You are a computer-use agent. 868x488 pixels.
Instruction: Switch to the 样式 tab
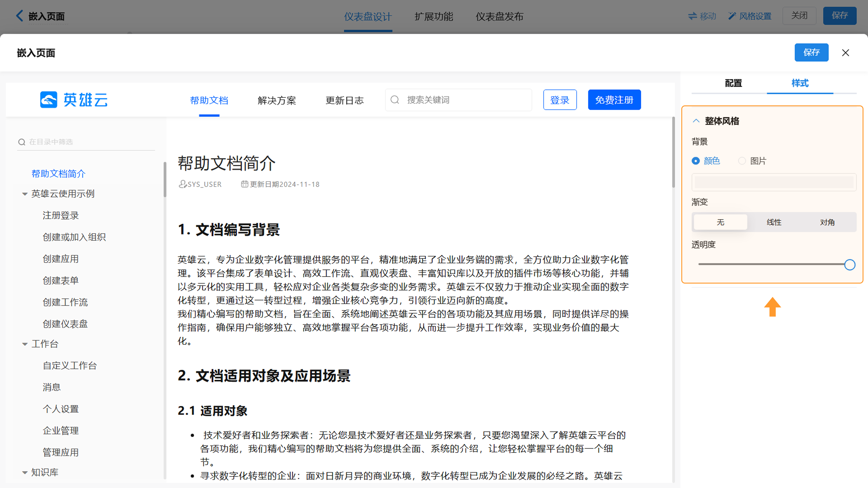click(800, 83)
